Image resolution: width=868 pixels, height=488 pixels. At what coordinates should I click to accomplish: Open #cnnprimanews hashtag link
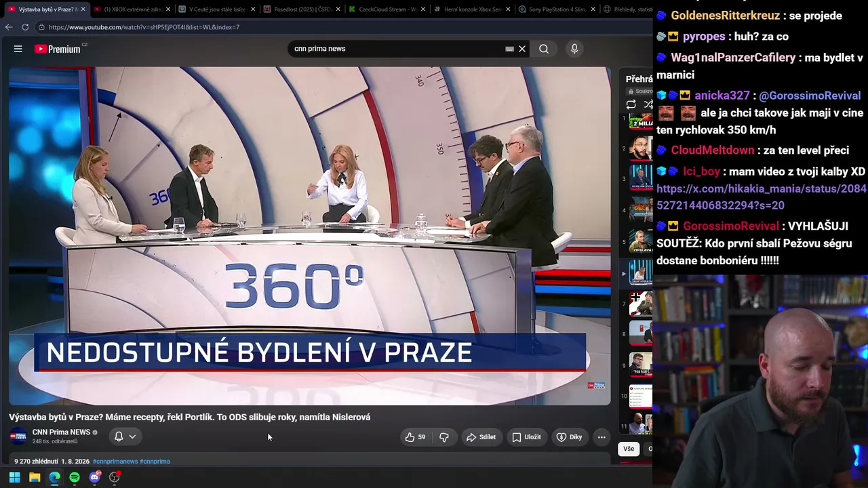pos(115,462)
